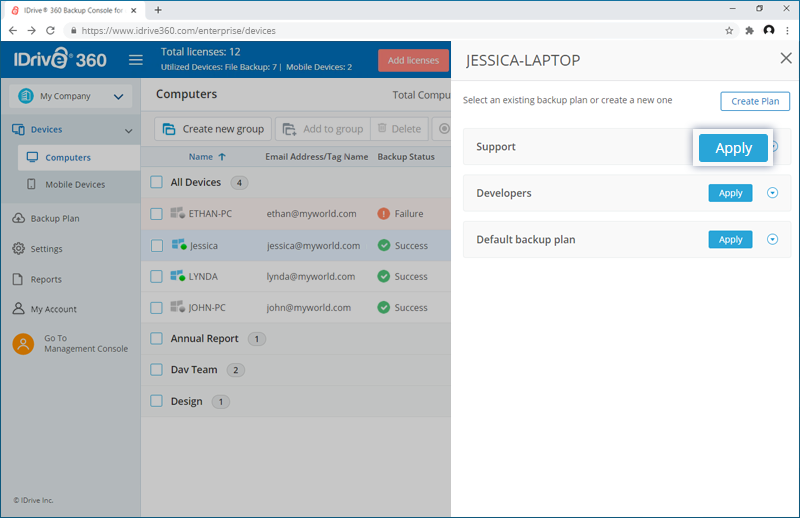Collapse the Devices section chevron
Image resolution: width=800 pixels, height=518 pixels.
[129, 131]
